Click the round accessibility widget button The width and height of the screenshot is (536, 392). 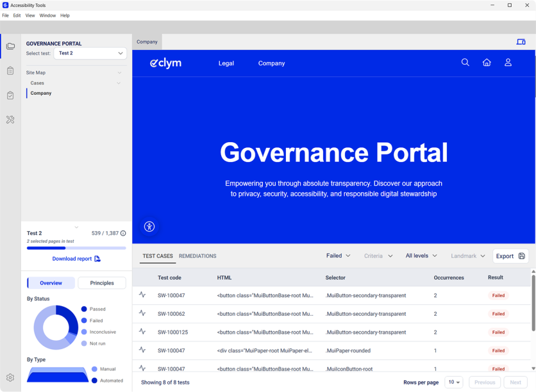149,227
